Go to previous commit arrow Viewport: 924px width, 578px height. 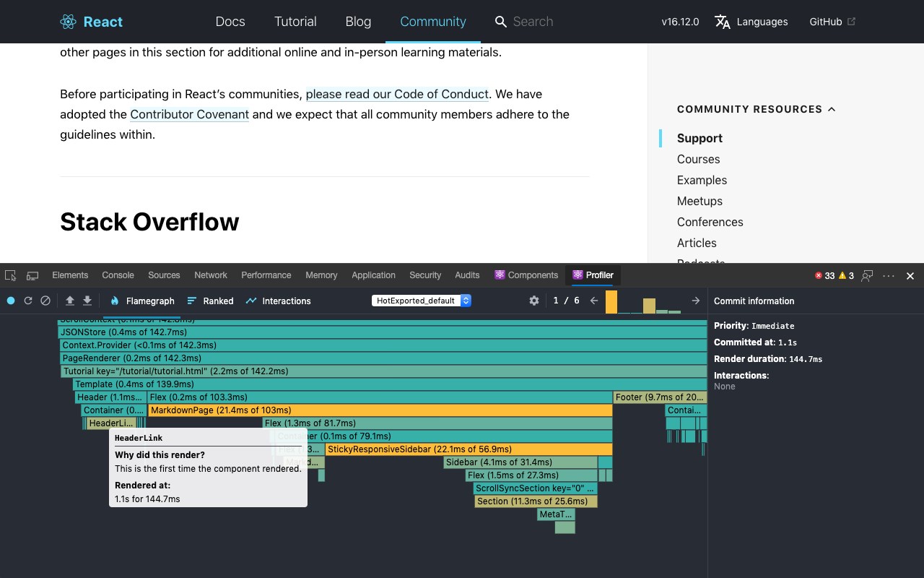point(594,301)
